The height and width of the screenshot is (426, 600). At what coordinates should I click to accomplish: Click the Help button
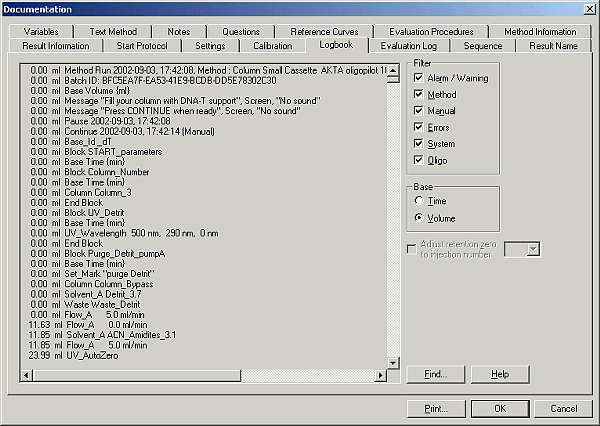point(500,374)
